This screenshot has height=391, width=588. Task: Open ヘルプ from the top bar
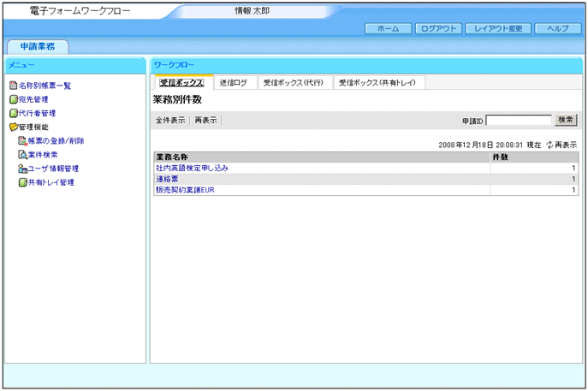pos(557,28)
